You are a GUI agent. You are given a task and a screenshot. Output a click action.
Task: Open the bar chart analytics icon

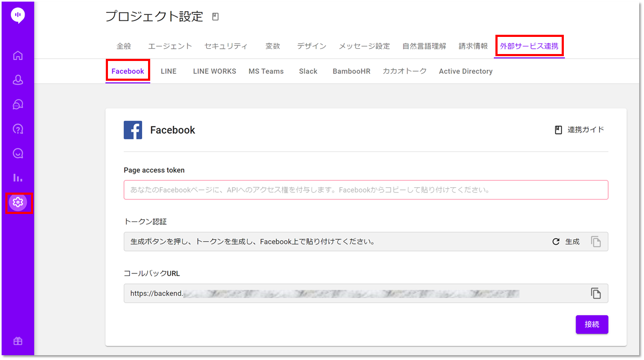[18, 178]
